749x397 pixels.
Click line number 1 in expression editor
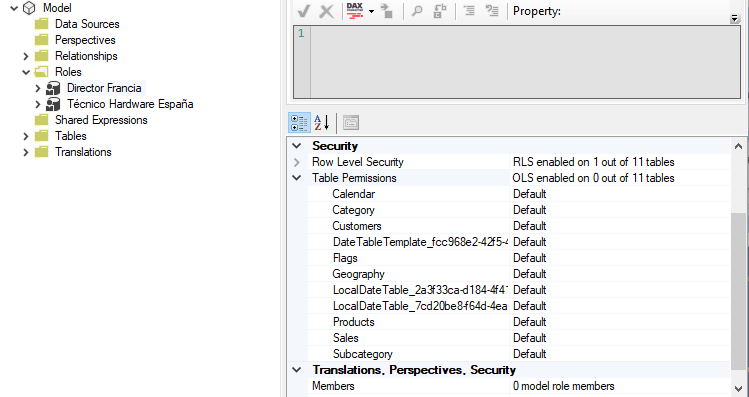click(301, 33)
